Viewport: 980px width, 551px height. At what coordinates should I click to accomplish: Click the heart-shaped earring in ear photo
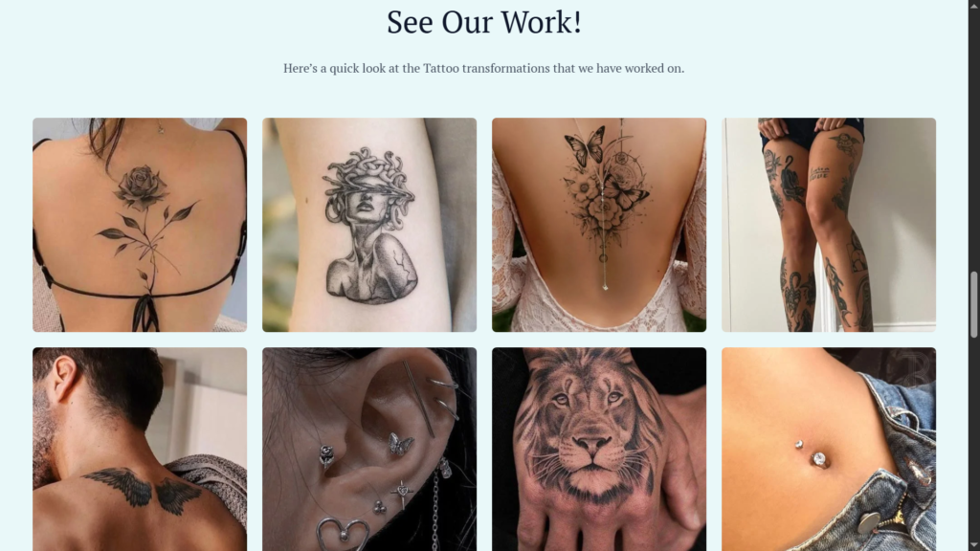tap(342, 534)
